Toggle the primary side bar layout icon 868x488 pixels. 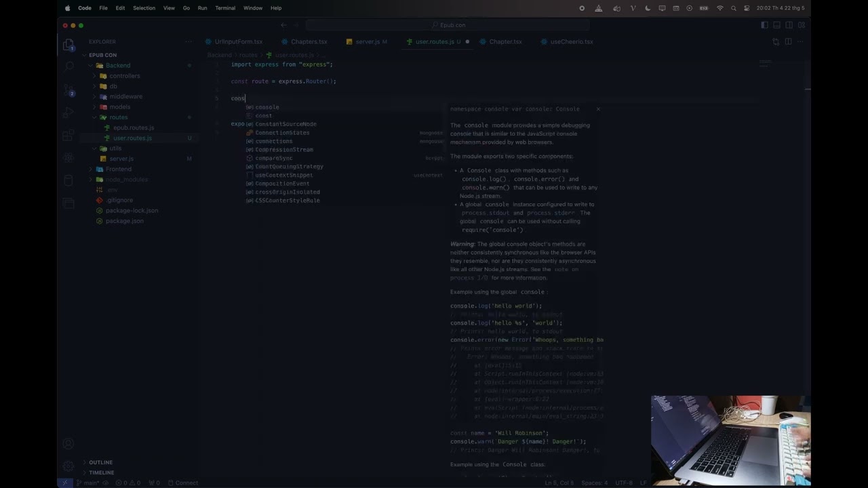pos(764,25)
